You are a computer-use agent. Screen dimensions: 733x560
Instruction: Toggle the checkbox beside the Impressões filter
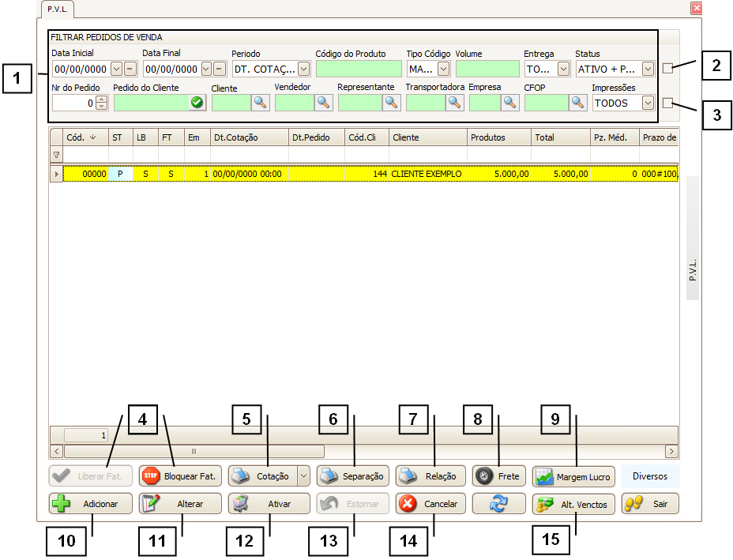667,102
